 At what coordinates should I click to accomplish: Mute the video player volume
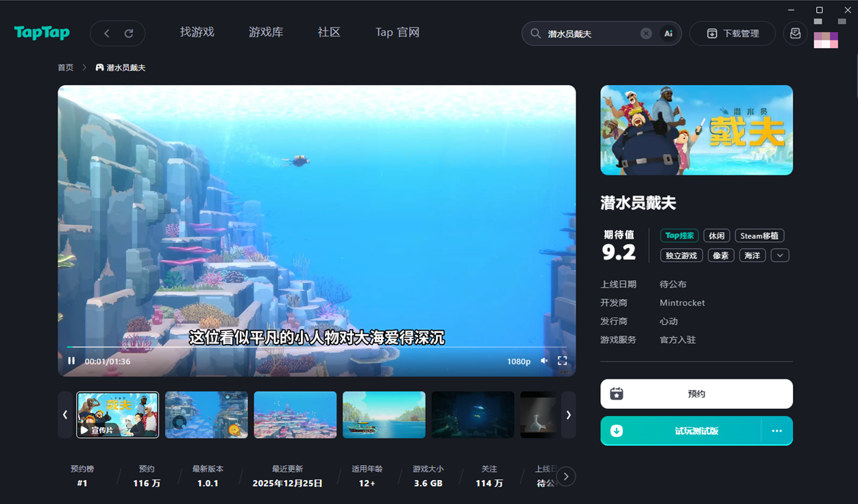pos(544,360)
